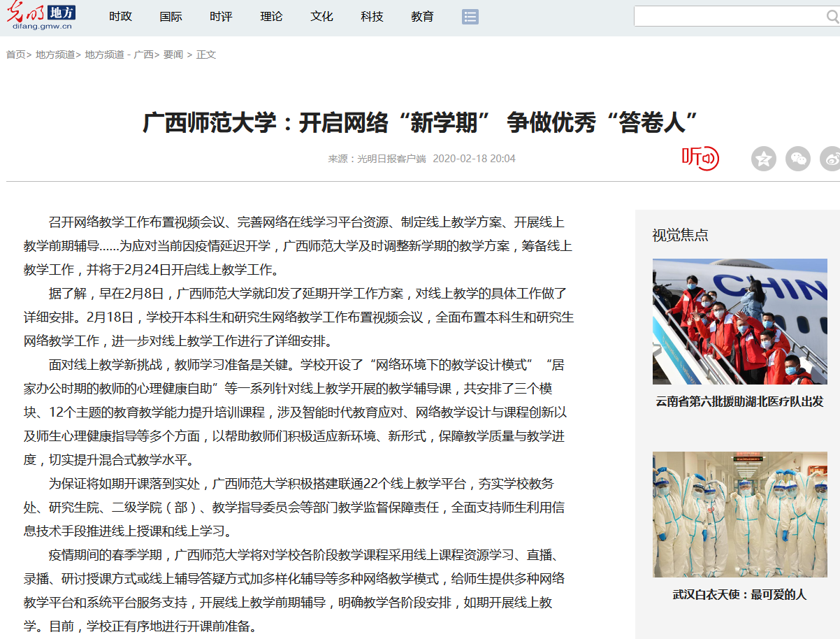Share article via the WeChat icon
This screenshot has height=639, width=840.
coord(797,159)
